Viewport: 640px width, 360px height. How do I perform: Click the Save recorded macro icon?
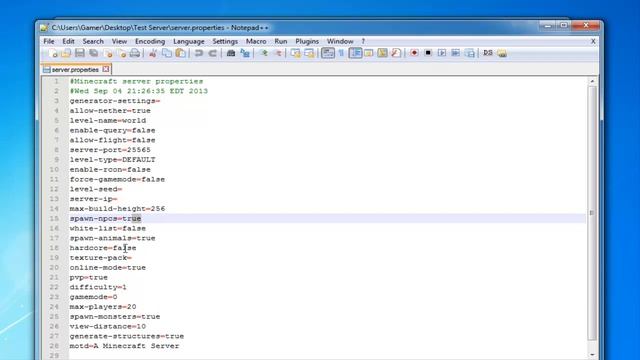click(469, 53)
